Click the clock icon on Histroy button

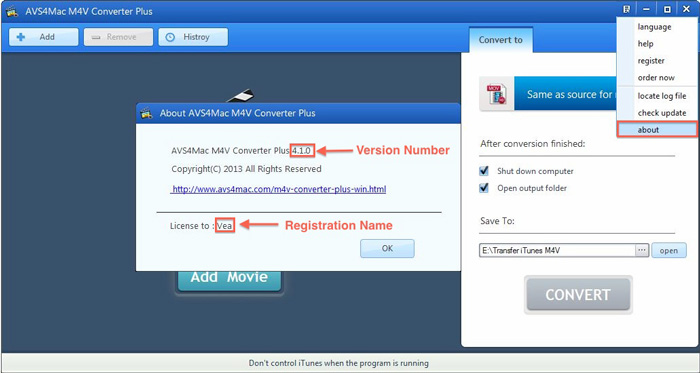(x=170, y=37)
